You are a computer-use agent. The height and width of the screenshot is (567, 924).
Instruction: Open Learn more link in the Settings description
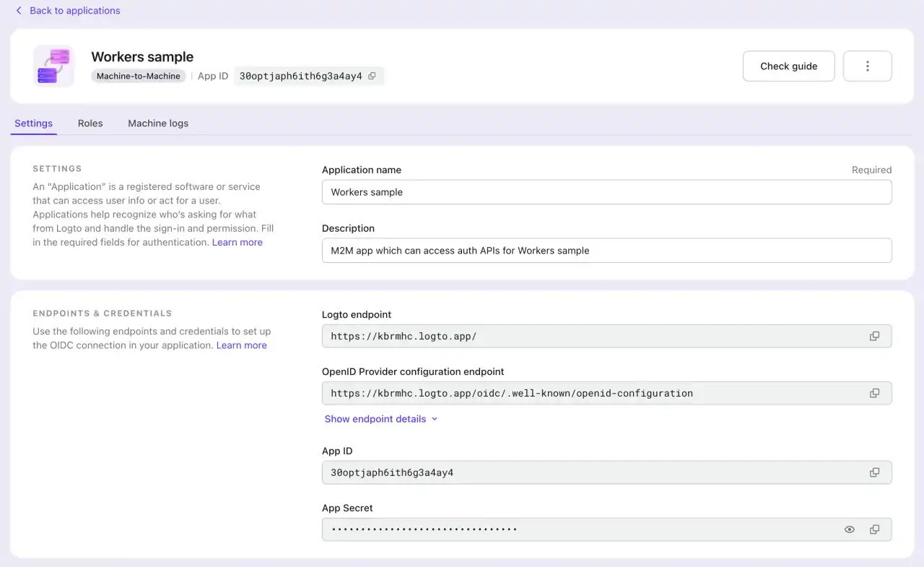point(237,242)
